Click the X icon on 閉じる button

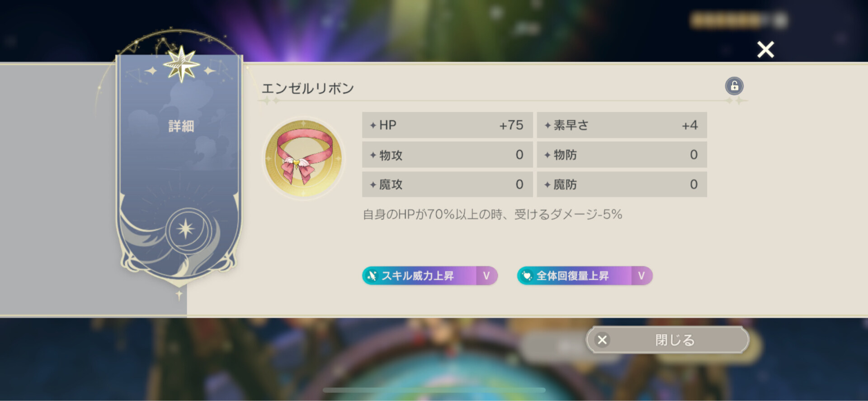(x=602, y=340)
